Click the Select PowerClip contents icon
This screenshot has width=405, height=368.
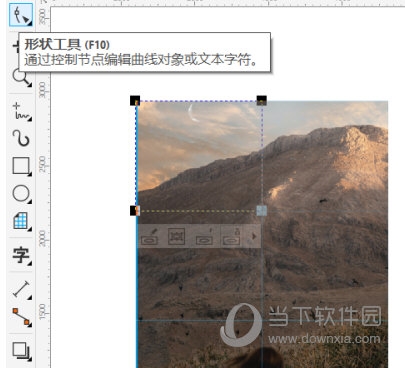point(177,236)
